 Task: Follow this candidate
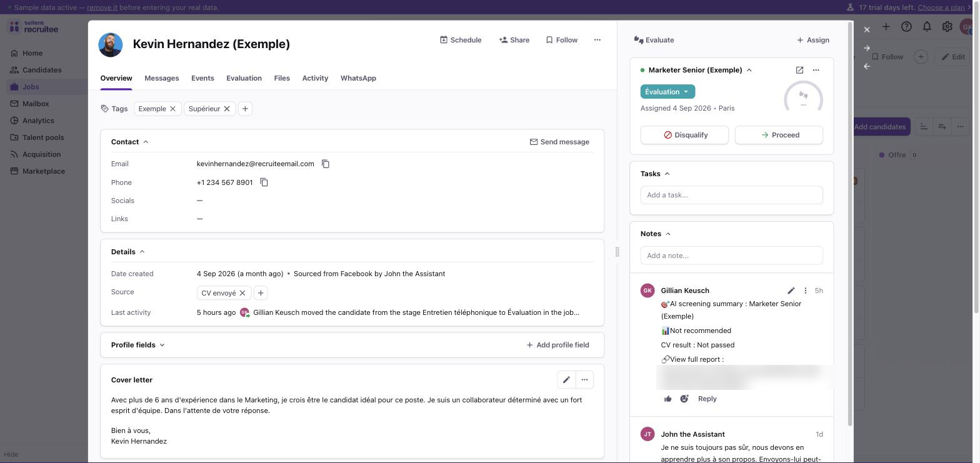[x=562, y=40]
